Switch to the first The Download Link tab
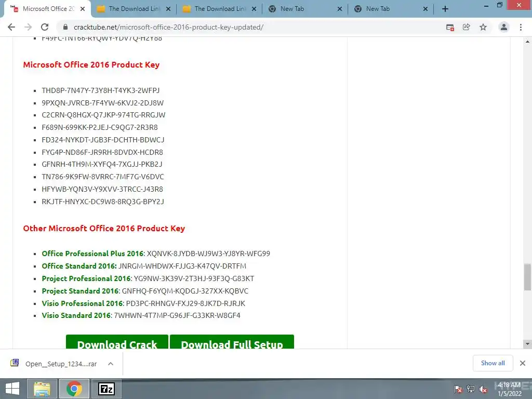Image resolution: width=532 pixels, height=399 pixels. [134, 9]
